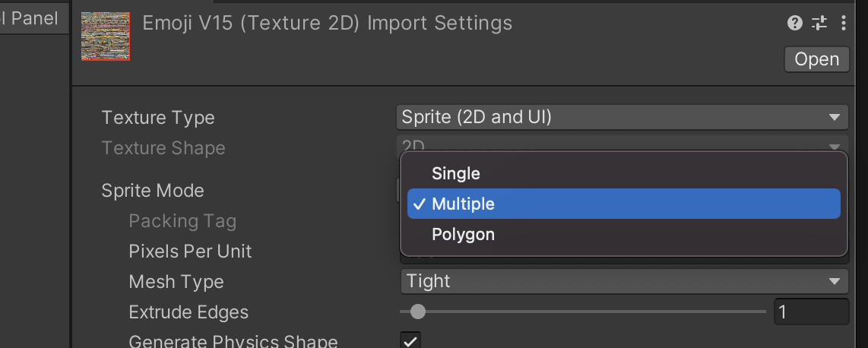The height and width of the screenshot is (348, 868).
Task: Click the Texture Type label
Action: click(158, 118)
